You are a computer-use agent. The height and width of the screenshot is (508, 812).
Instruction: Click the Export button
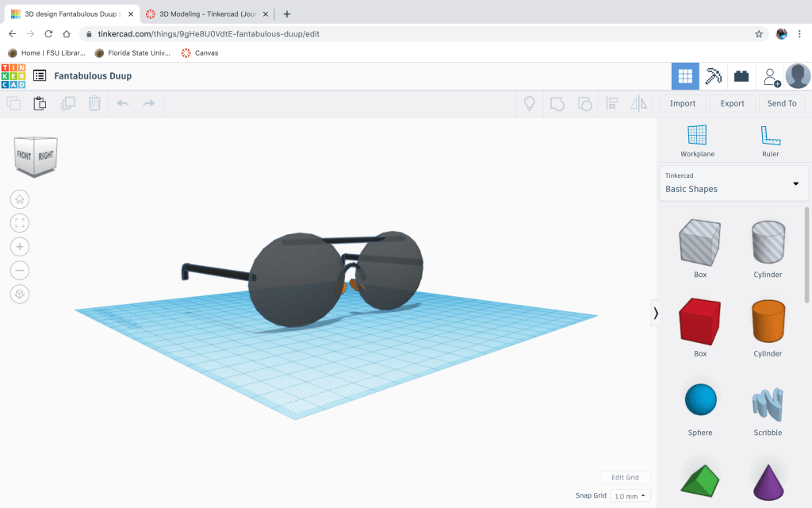[732, 103]
